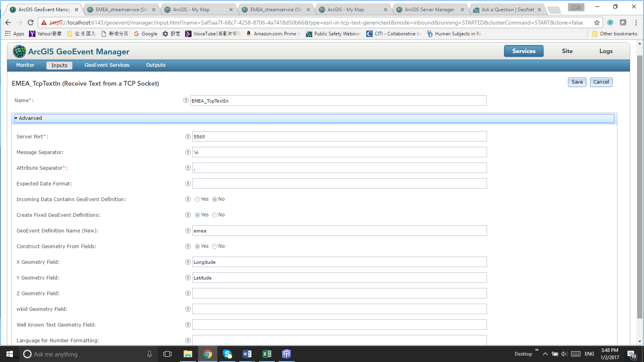Expand the Desktop toolbar chevron

point(537,350)
